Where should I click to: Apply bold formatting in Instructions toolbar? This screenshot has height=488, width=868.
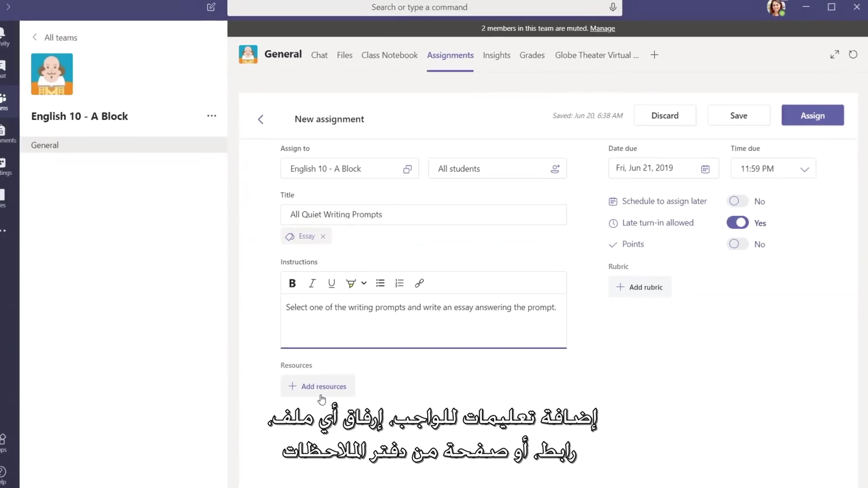(292, 283)
